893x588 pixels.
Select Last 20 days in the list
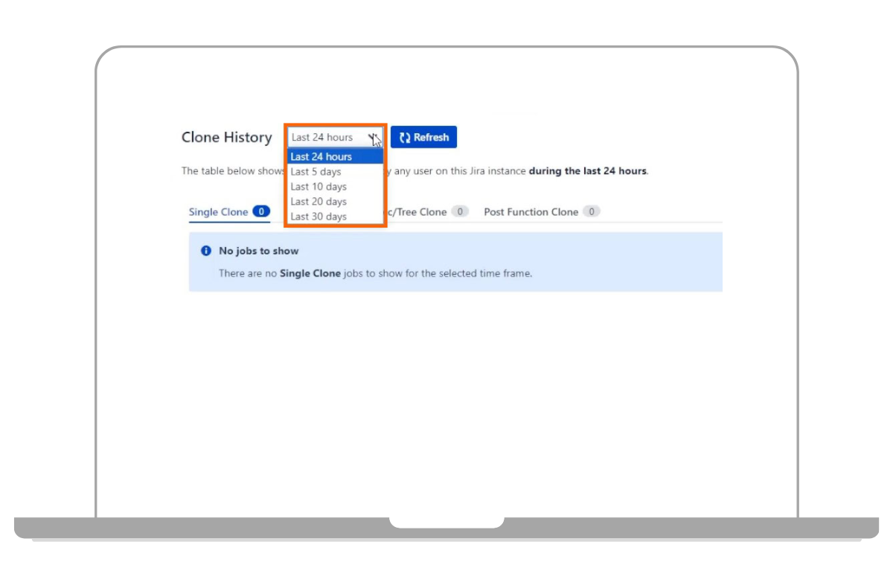pos(319,202)
